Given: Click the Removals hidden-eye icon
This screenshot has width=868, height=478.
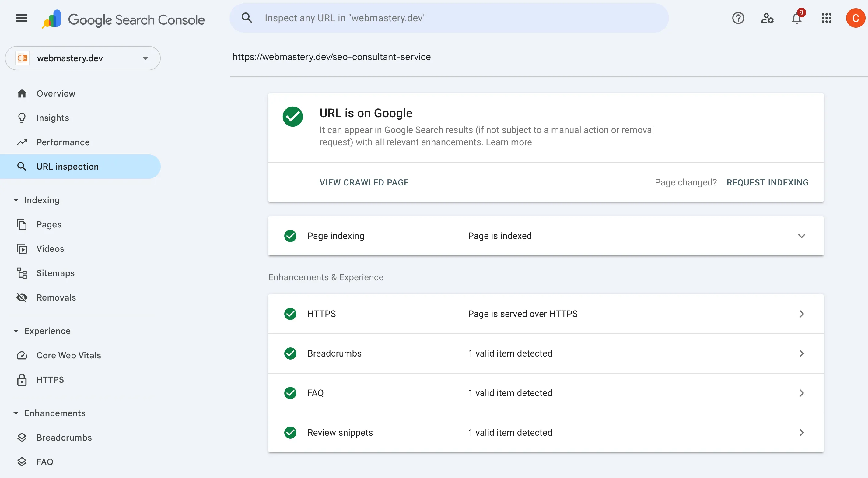Looking at the screenshot, I should point(22,297).
